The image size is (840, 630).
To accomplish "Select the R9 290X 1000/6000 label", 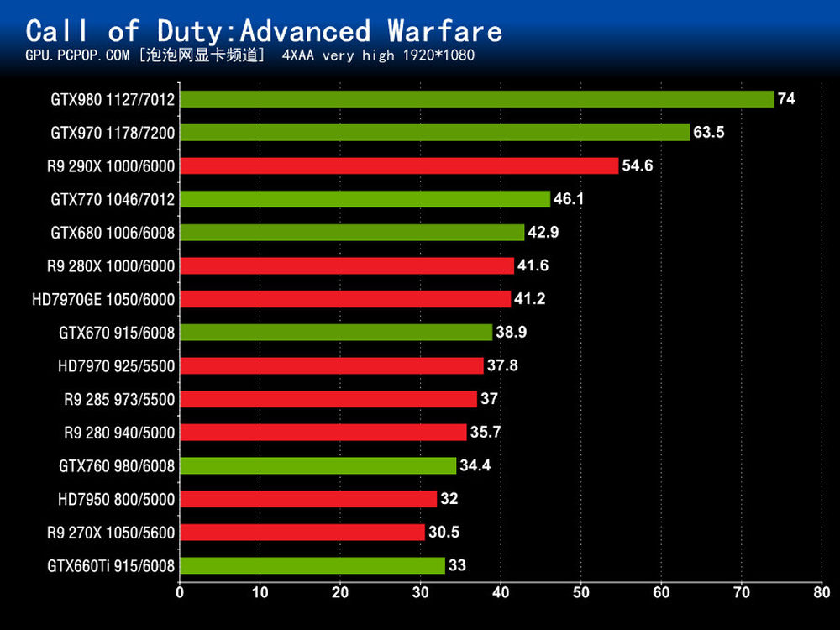I will tap(111, 166).
